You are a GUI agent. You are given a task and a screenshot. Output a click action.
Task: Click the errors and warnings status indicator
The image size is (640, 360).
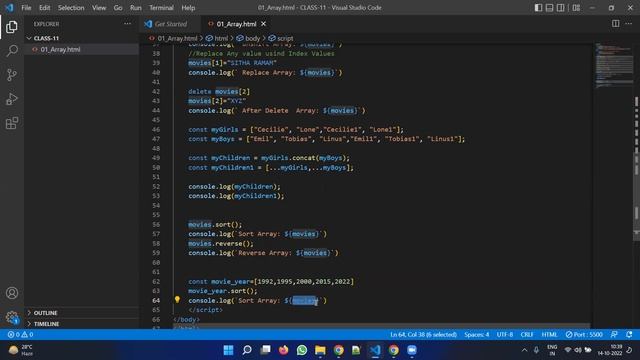(20, 334)
